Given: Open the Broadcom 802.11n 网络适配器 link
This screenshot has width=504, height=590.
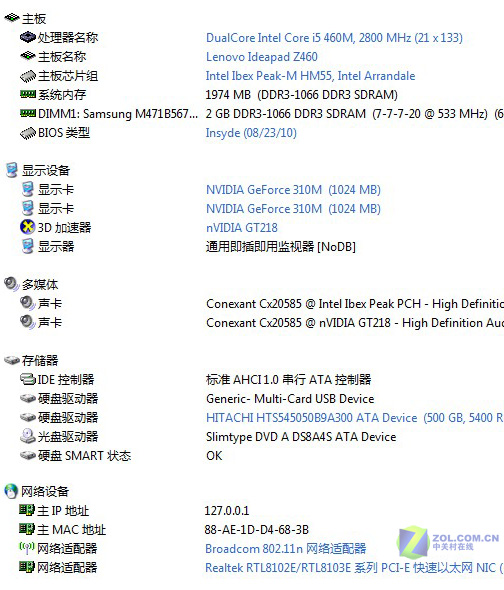Looking at the screenshot, I should pyautogui.click(x=286, y=549).
